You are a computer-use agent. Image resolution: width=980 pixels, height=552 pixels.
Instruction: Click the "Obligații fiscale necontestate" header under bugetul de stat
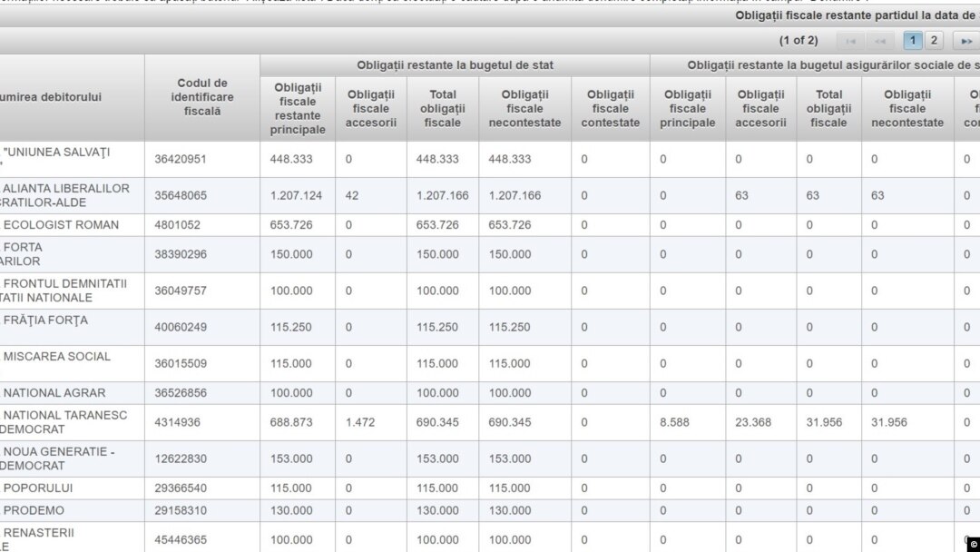tap(524, 109)
